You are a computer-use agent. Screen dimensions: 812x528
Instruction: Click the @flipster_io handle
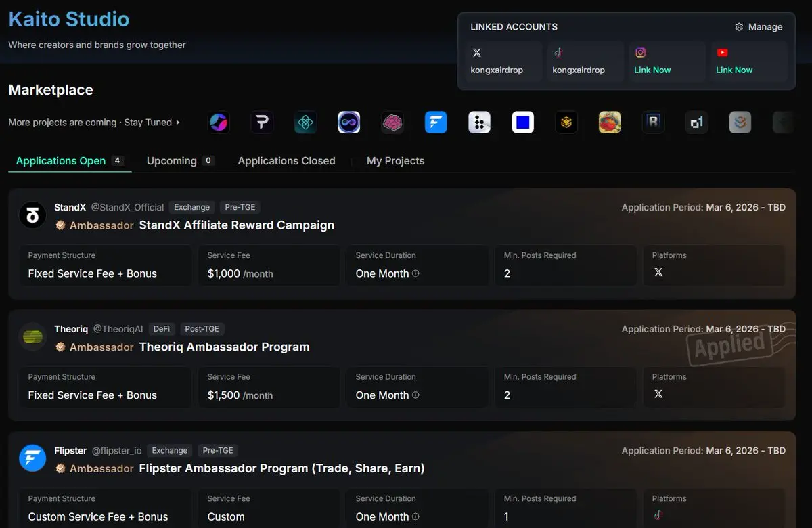tap(116, 450)
